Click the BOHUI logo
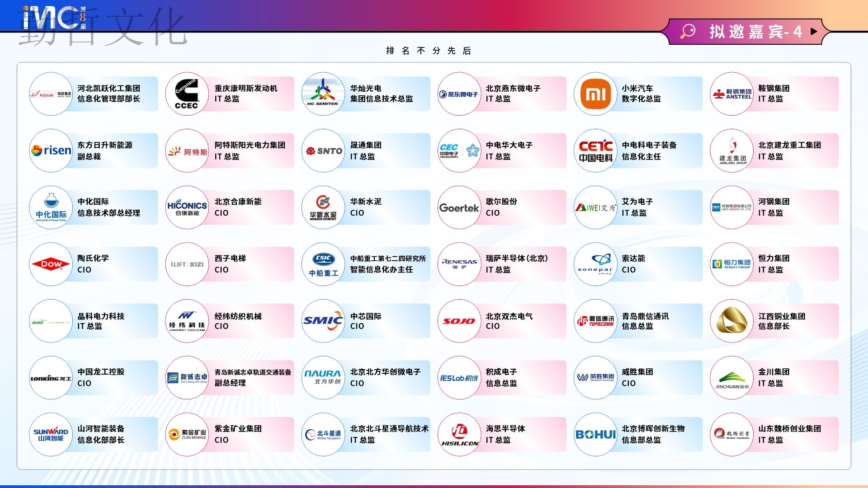The width and height of the screenshot is (868, 488). pos(595,434)
